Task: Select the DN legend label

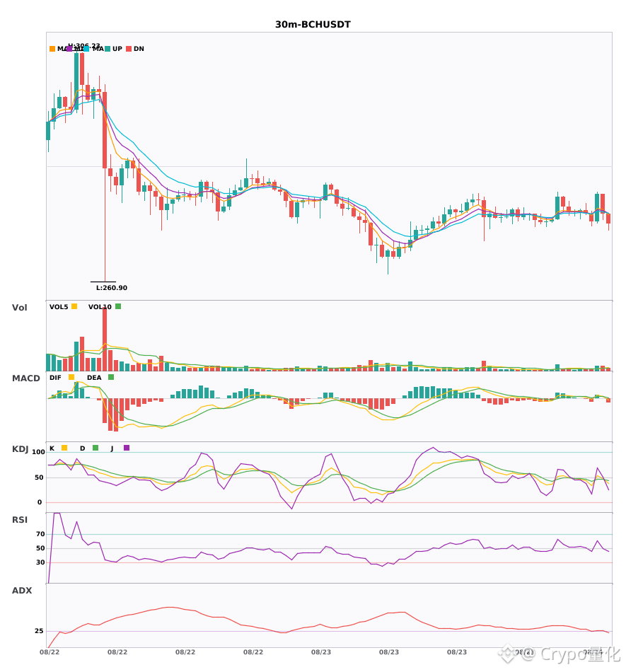Action: tap(139, 49)
